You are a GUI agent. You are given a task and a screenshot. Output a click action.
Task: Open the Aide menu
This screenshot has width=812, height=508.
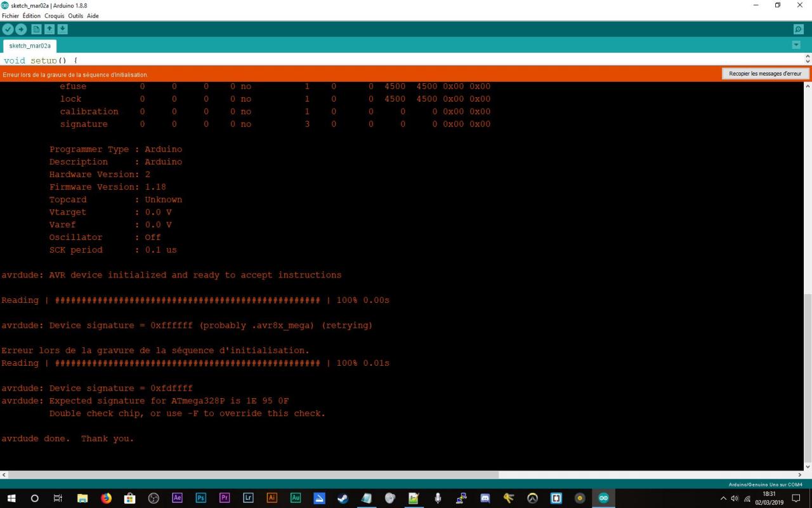pyautogui.click(x=93, y=16)
